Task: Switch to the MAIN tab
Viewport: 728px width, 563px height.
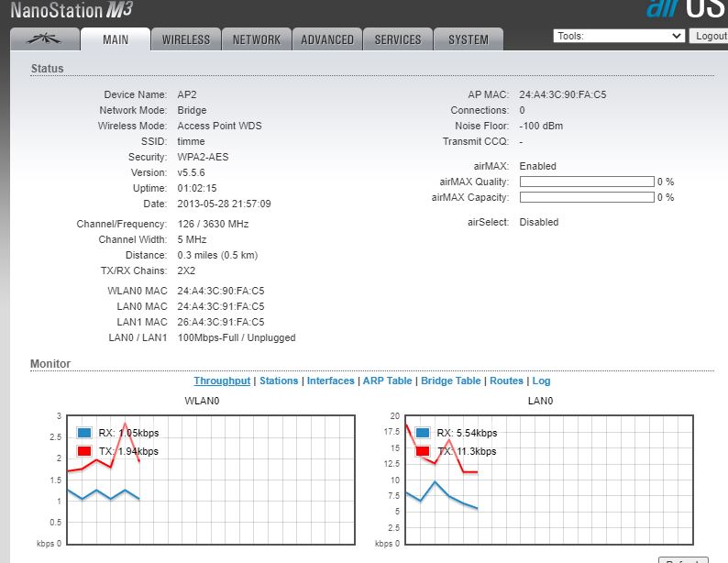Action: [x=116, y=39]
